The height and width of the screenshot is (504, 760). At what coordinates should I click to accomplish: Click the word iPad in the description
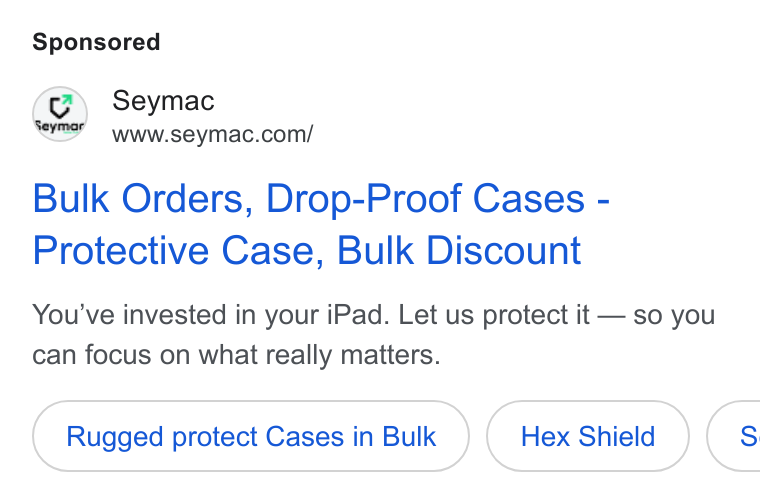(x=358, y=315)
